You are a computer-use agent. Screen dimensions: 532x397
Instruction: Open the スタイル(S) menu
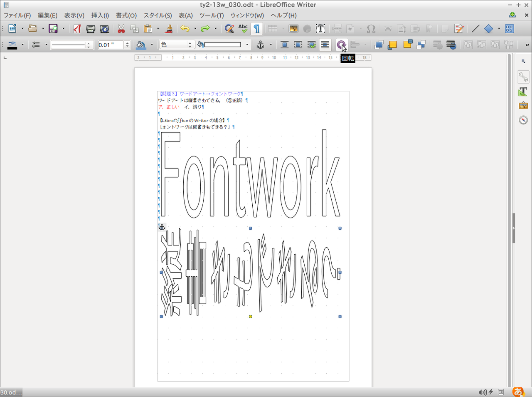(x=158, y=15)
